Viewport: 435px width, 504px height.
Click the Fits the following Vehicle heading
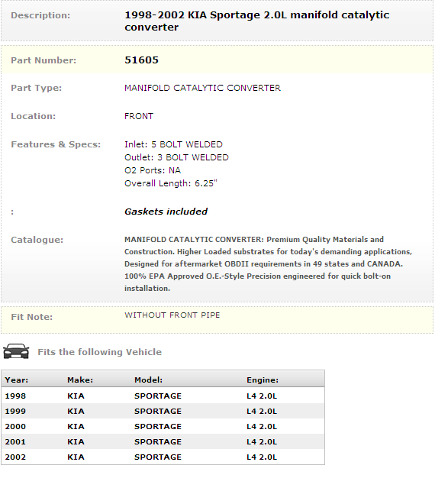click(x=100, y=352)
